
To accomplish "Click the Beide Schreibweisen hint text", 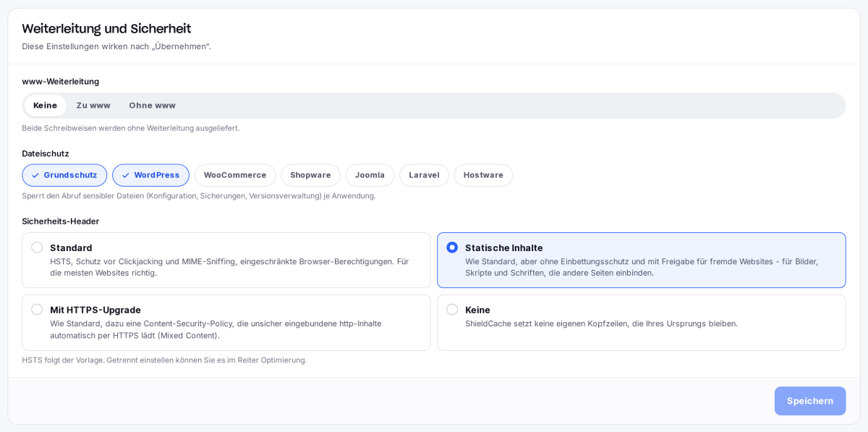I will click(131, 128).
